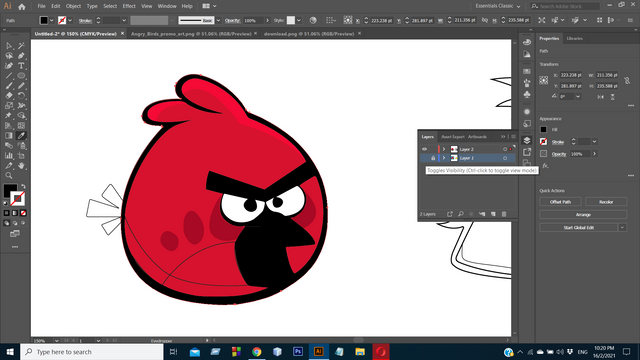Select the Selection tool arrow
640x360 pixels.
tap(9, 46)
